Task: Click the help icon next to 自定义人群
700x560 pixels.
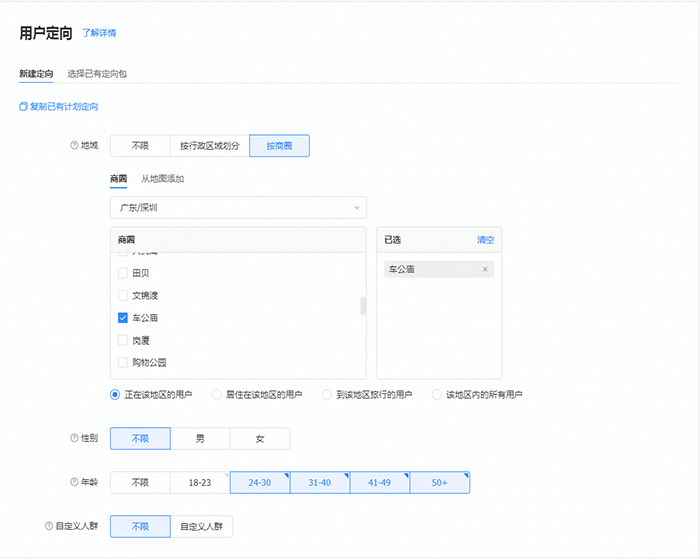Action: coord(48,526)
